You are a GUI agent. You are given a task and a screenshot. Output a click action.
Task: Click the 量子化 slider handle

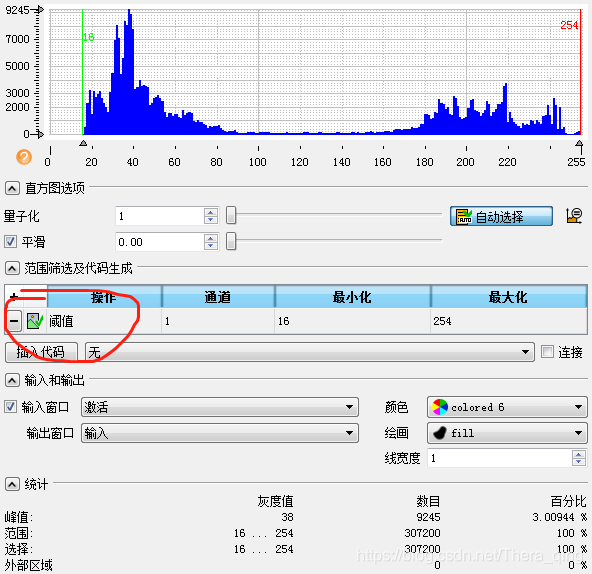[x=231, y=216]
